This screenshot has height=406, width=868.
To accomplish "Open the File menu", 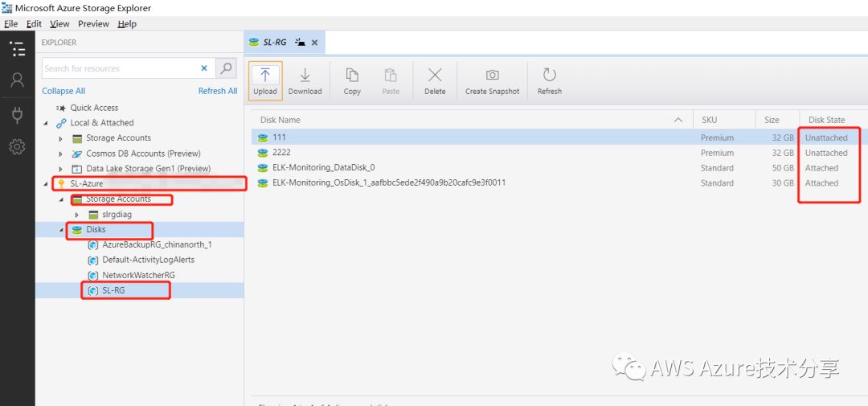I will pyautogui.click(x=10, y=24).
